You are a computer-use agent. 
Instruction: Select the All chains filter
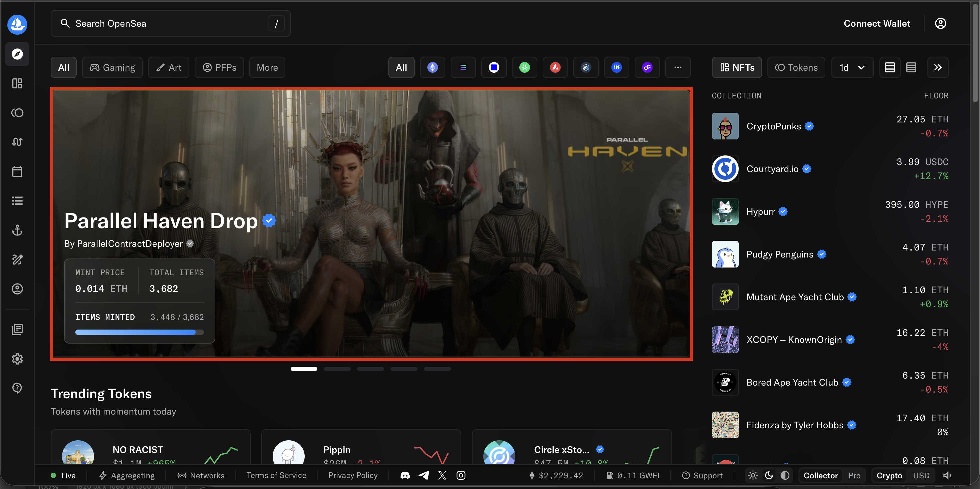click(x=401, y=67)
